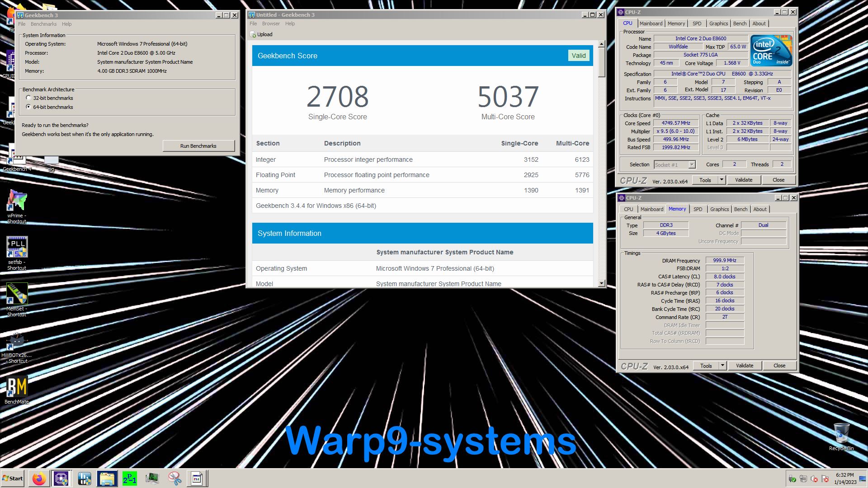Open File menu in Geekbench 3 launcher
This screenshot has width=868, height=488.
(x=22, y=24)
